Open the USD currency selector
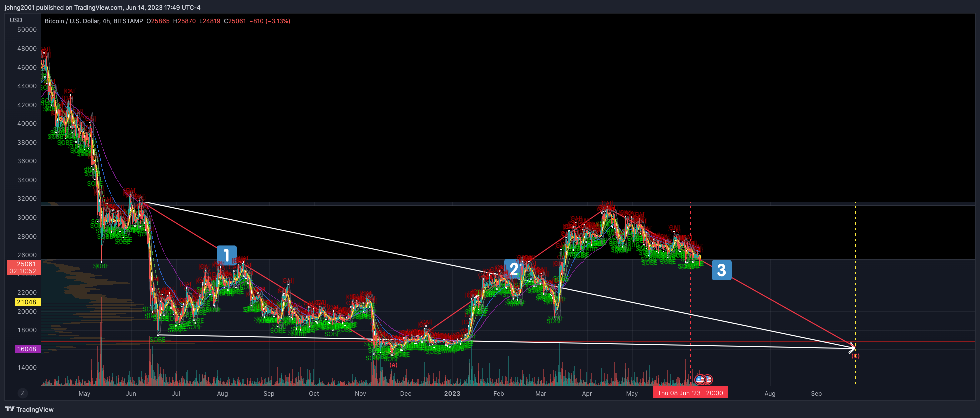980x418 pixels. pos(16,20)
